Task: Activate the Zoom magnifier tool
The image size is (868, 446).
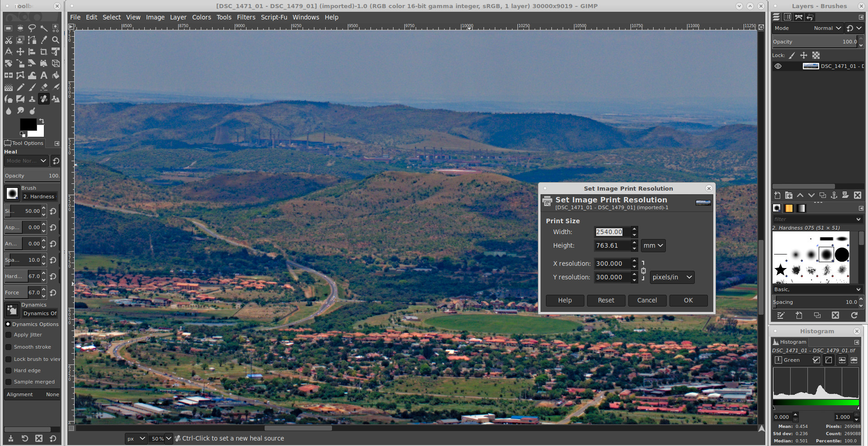Action: tap(56, 40)
